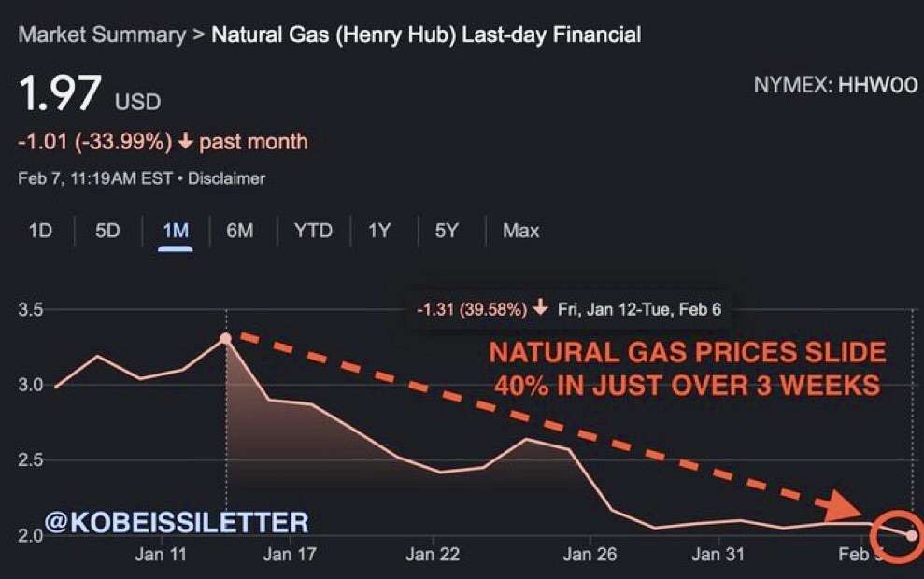Select the Max time range tab
924x579 pixels.
pos(520,230)
